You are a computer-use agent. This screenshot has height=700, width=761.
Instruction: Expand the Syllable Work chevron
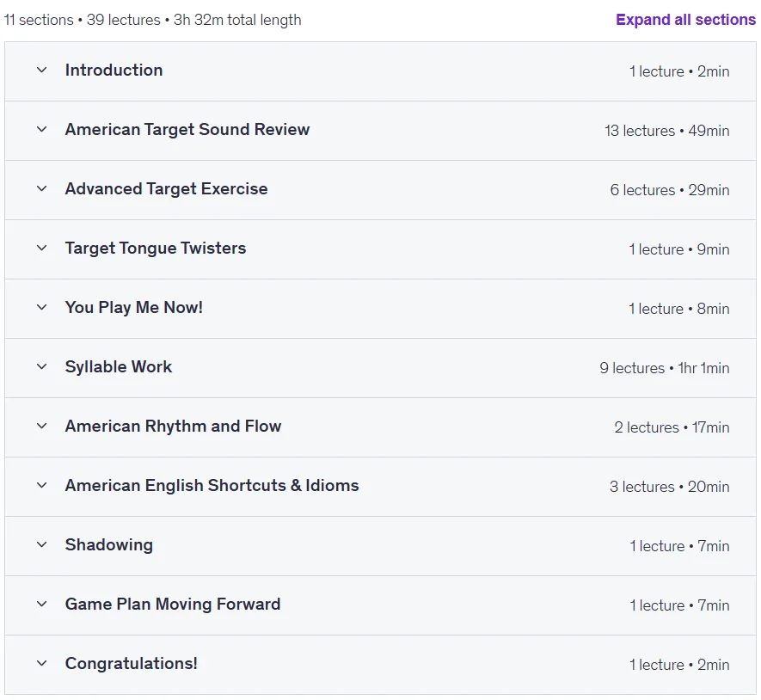click(x=42, y=366)
